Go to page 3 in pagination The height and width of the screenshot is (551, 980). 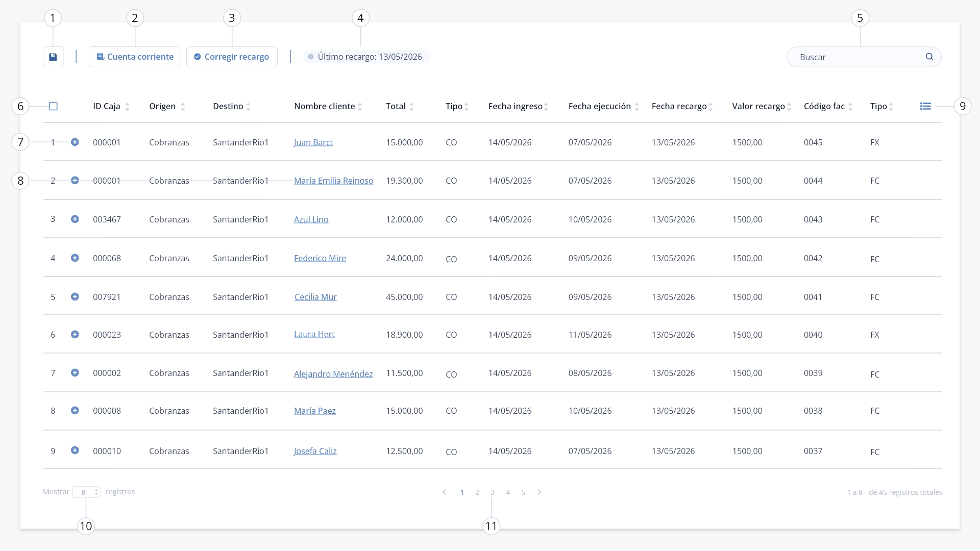[493, 492]
